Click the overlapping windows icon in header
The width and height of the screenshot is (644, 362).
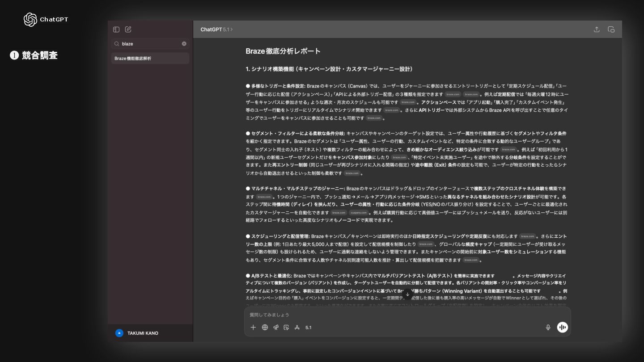coord(611,29)
